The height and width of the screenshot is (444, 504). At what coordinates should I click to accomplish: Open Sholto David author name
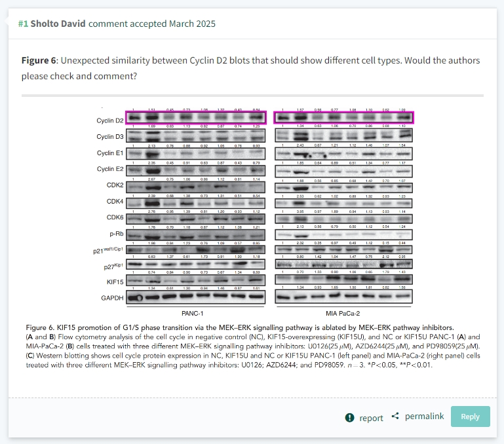(58, 24)
